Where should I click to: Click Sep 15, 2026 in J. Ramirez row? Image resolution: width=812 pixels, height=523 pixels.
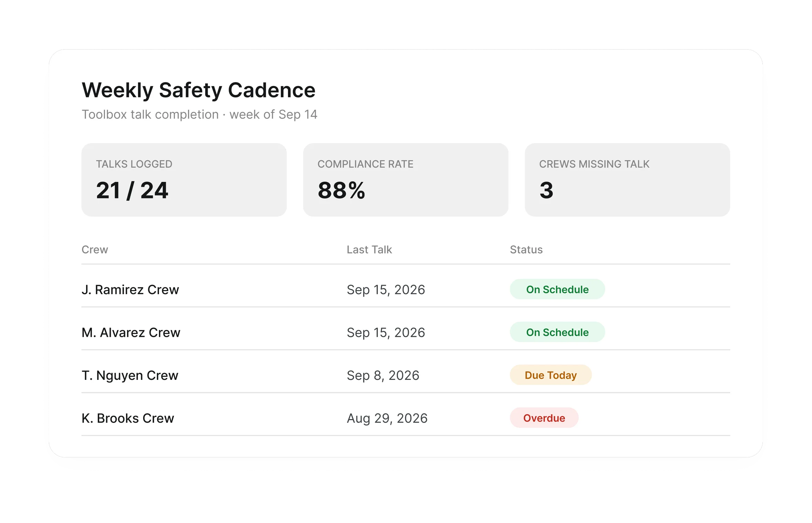click(x=386, y=290)
